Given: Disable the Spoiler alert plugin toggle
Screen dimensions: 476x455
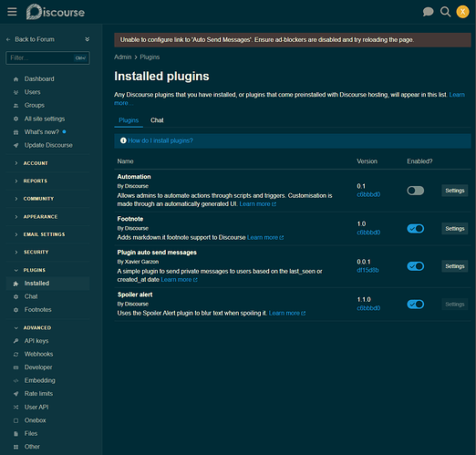Looking at the screenshot, I should (415, 305).
